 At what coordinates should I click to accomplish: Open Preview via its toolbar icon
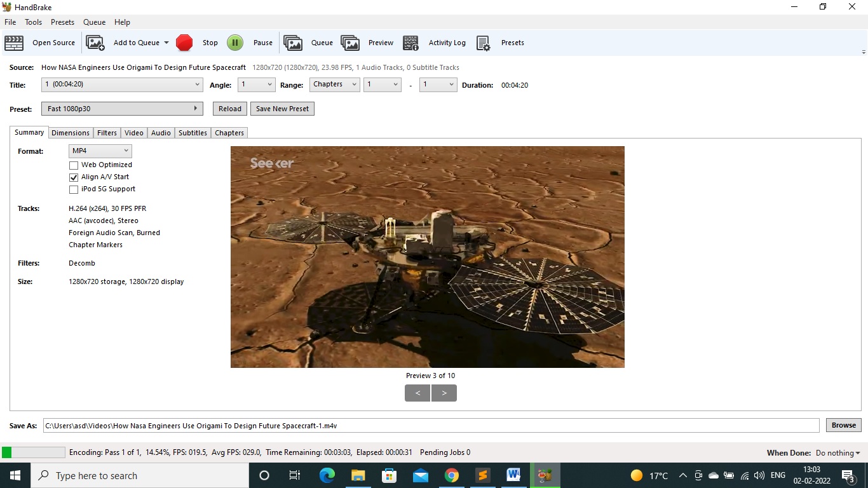point(350,43)
